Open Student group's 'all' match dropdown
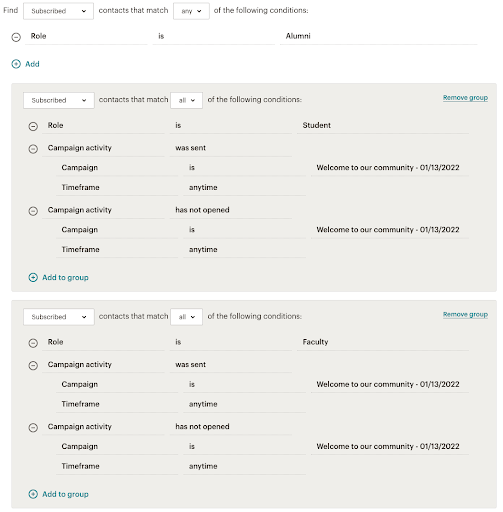Image resolution: width=503 pixels, height=512 pixels. tap(186, 100)
